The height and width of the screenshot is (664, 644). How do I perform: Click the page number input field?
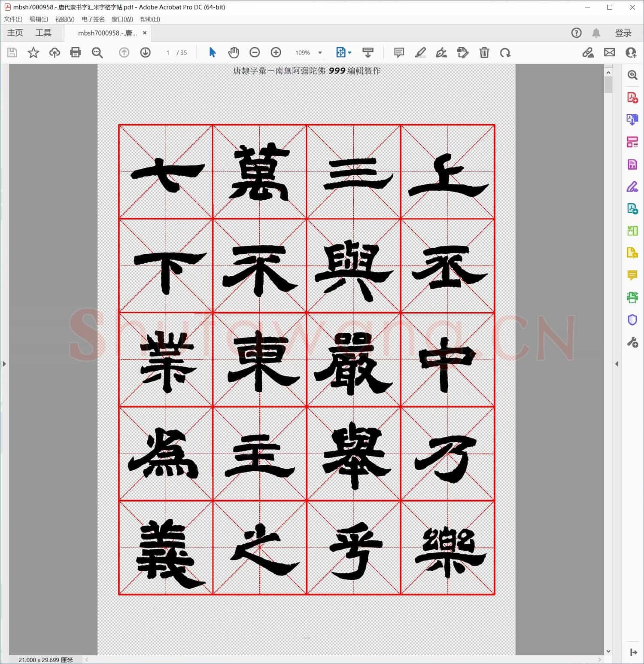pos(168,52)
